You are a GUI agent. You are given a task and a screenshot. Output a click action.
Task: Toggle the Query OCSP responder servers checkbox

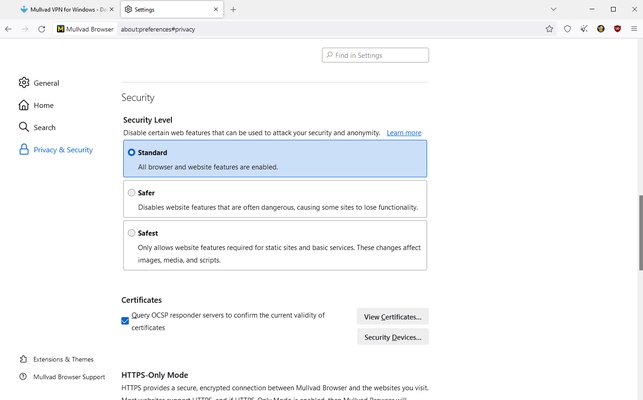[x=125, y=321]
